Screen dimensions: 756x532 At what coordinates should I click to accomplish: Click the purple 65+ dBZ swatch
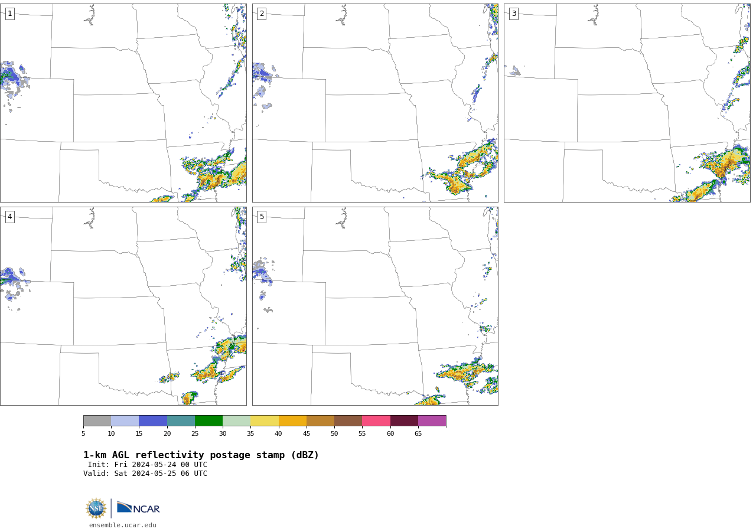(x=432, y=421)
